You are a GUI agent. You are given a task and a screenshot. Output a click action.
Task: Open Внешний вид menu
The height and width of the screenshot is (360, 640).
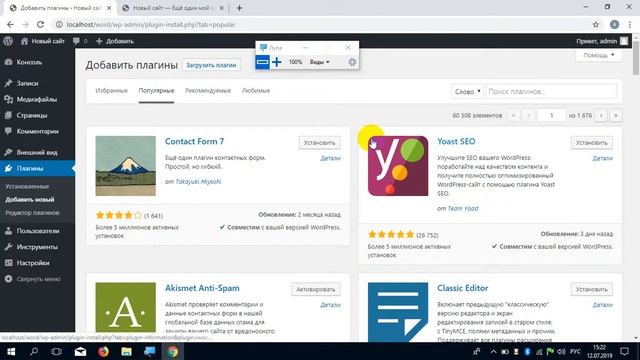[x=37, y=152]
